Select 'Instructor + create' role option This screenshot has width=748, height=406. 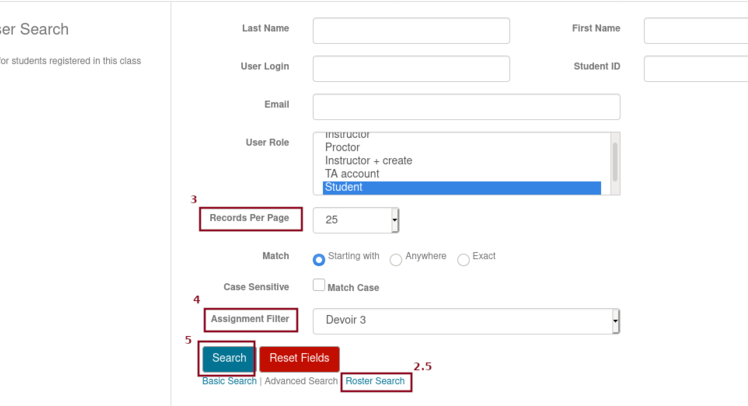[368, 161]
